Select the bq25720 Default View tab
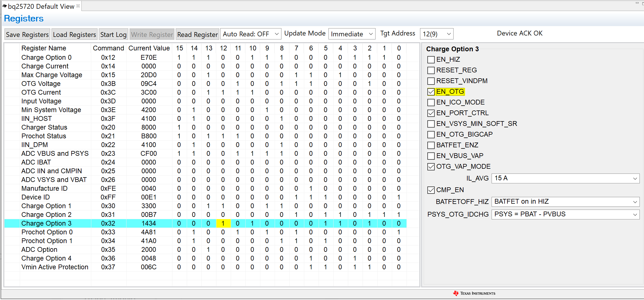This screenshot has height=300, width=644. click(x=41, y=6)
